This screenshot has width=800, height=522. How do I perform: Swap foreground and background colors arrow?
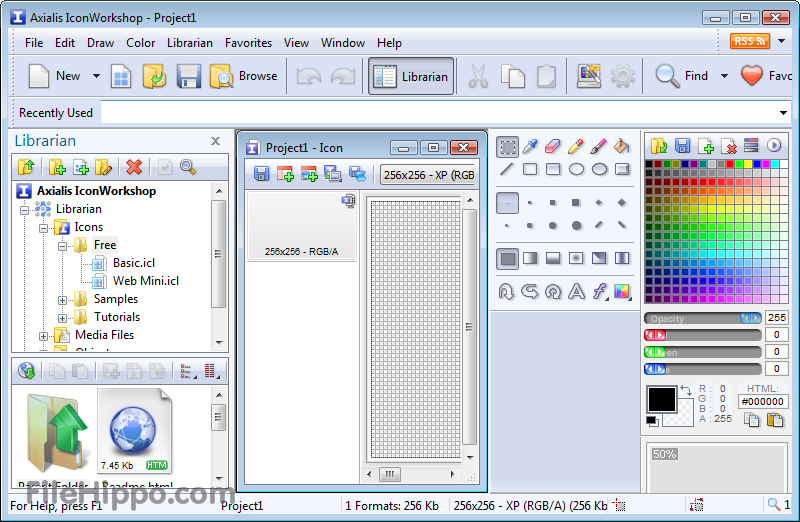coord(686,391)
